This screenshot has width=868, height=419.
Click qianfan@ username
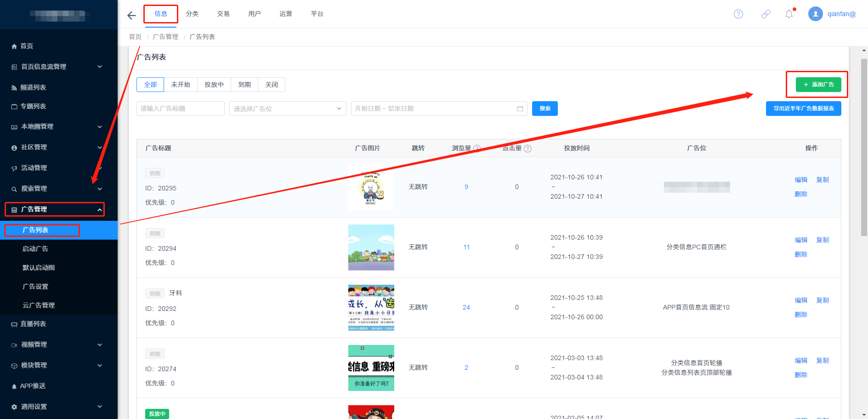[x=841, y=14]
